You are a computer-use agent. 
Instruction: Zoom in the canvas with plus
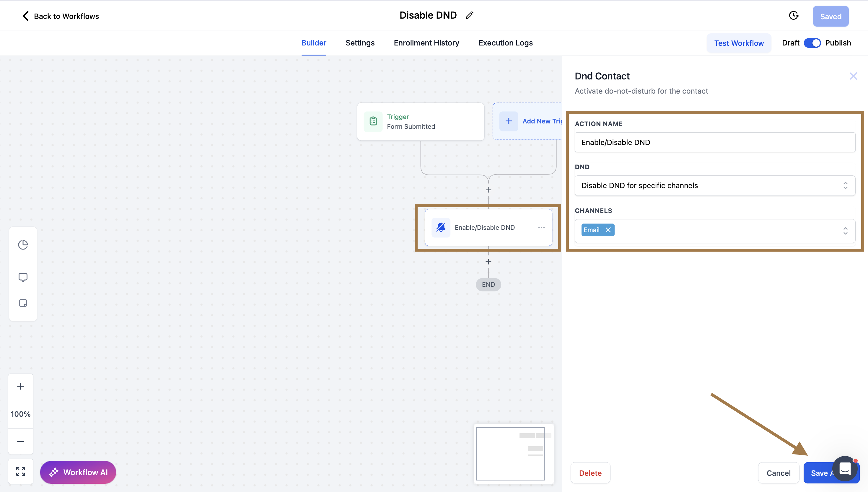pyautogui.click(x=21, y=386)
